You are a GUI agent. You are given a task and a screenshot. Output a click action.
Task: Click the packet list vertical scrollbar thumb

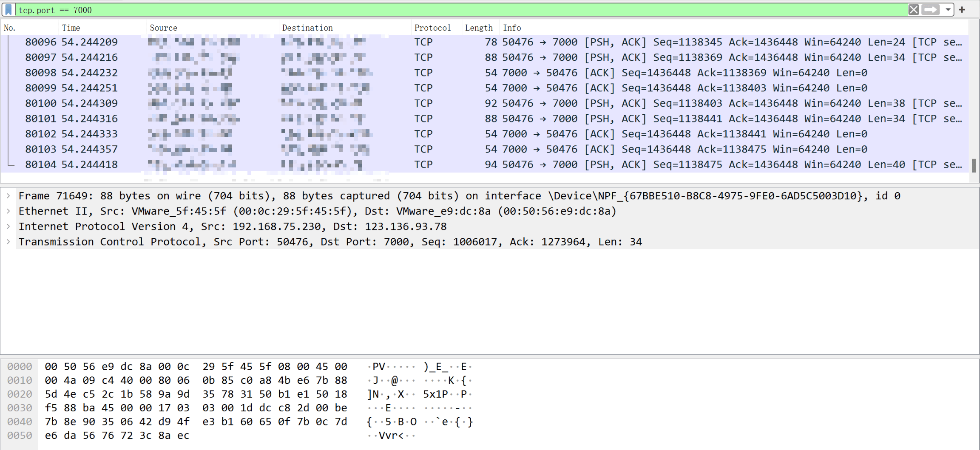pos(974,166)
